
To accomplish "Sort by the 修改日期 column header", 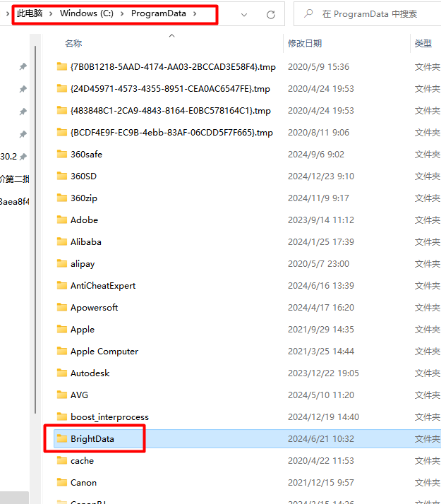I will pyautogui.click(x=305, y=43).
